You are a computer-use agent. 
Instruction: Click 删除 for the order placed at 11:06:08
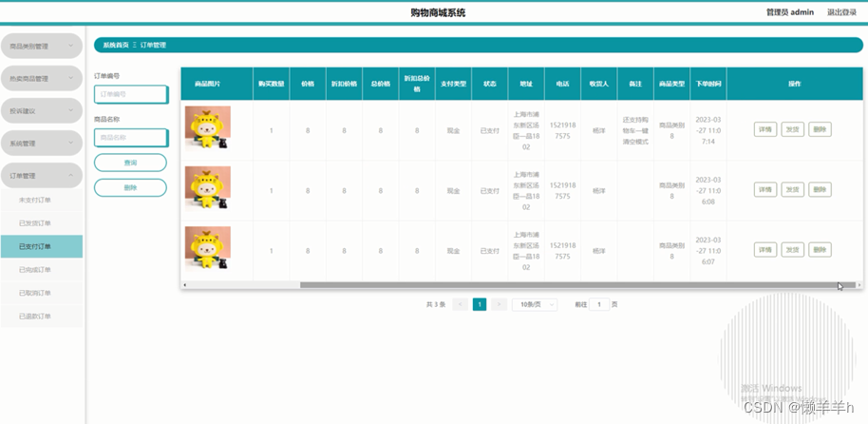tap(820, 189)
